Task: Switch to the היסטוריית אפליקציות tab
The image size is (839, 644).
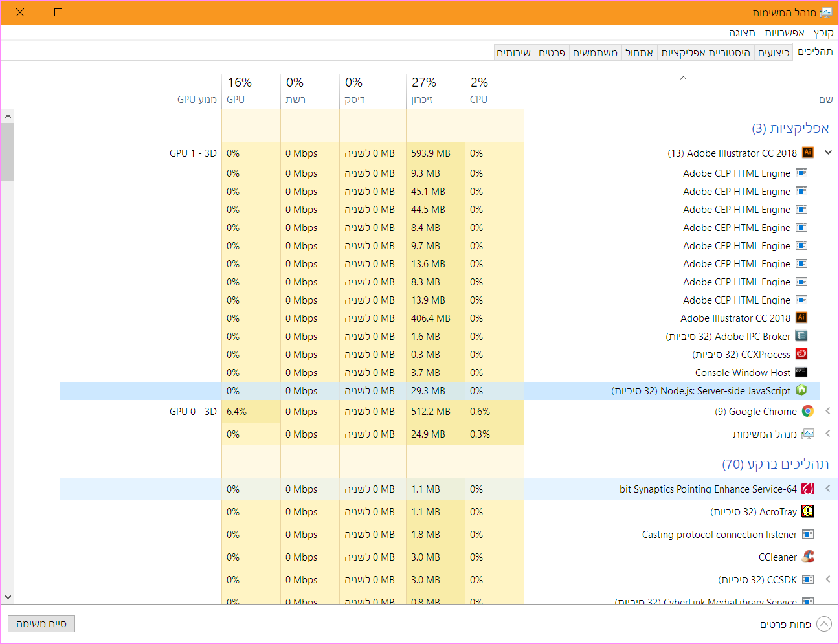Action: (x=706, y=53)
